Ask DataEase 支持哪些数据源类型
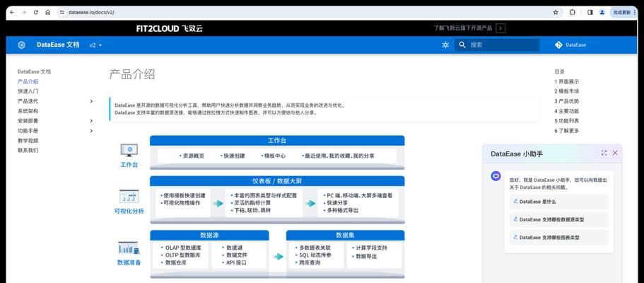This screenshot has height=283, width=644. coord(558,219)
